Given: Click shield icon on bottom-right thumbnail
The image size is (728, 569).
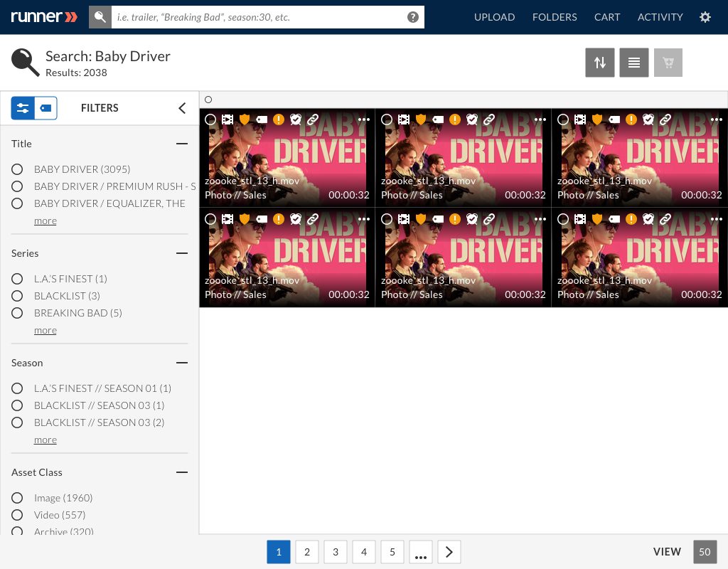Looking at the screenshot, I should coord(597,219).
